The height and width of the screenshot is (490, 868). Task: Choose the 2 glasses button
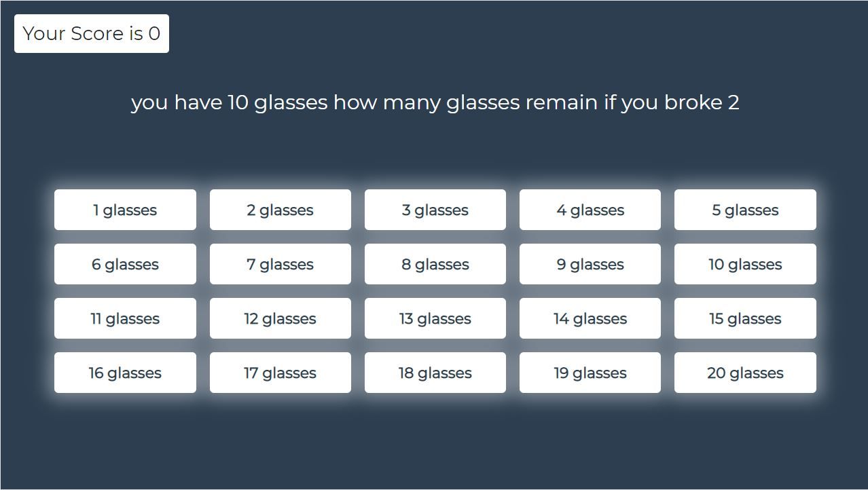coord(281,210)
